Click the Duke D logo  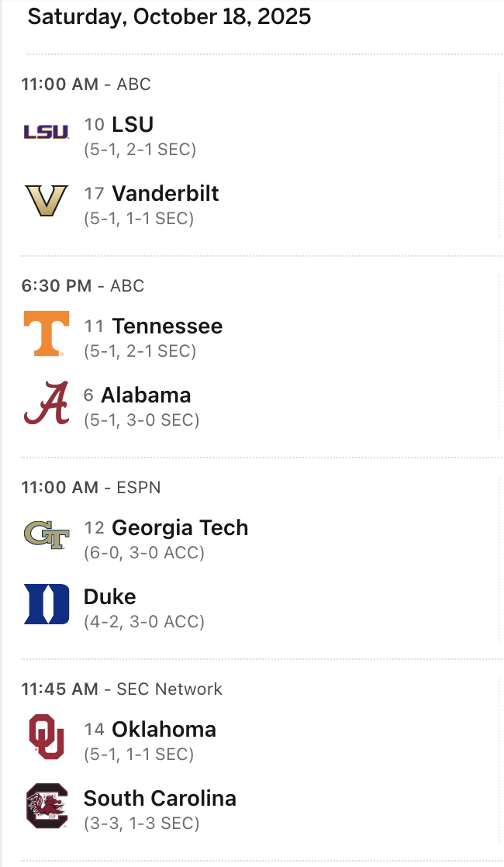point(46,604)
